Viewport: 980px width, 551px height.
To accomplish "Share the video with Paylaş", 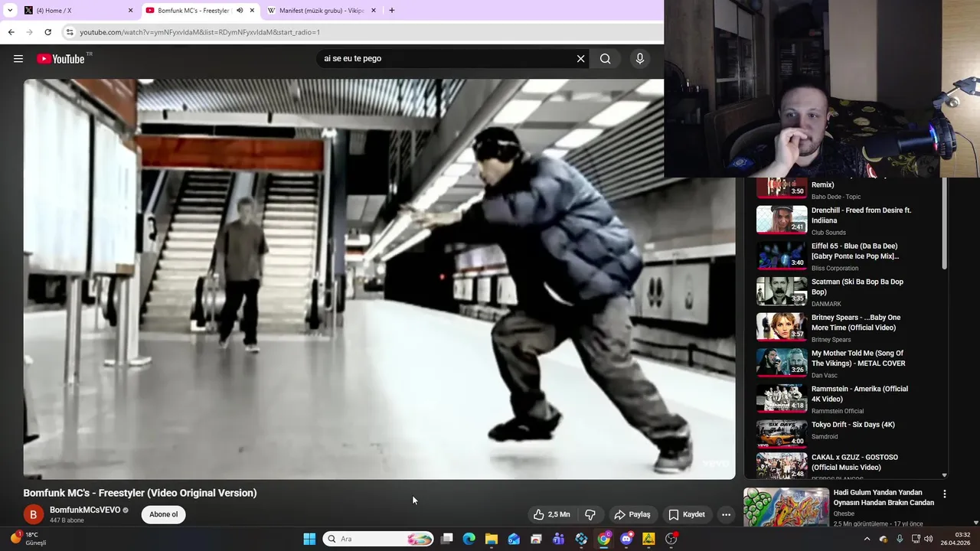I will (632, 514).
